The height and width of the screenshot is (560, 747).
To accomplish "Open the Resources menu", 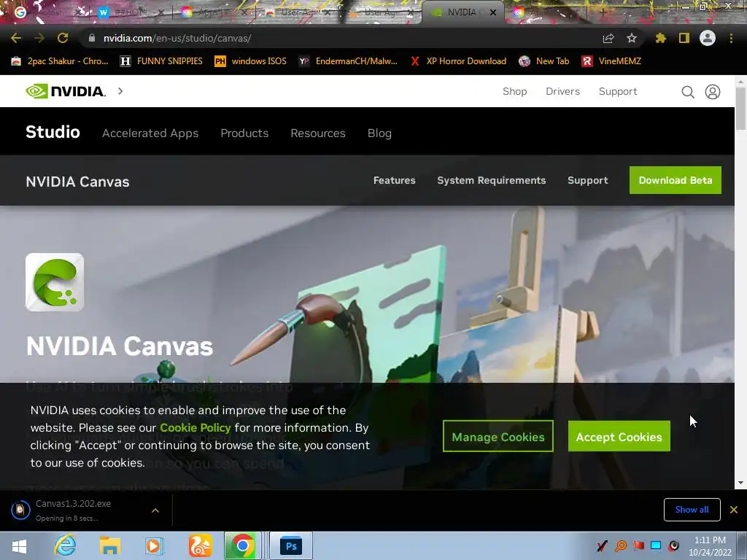I will pyautogui.click(x=318, y=133).
